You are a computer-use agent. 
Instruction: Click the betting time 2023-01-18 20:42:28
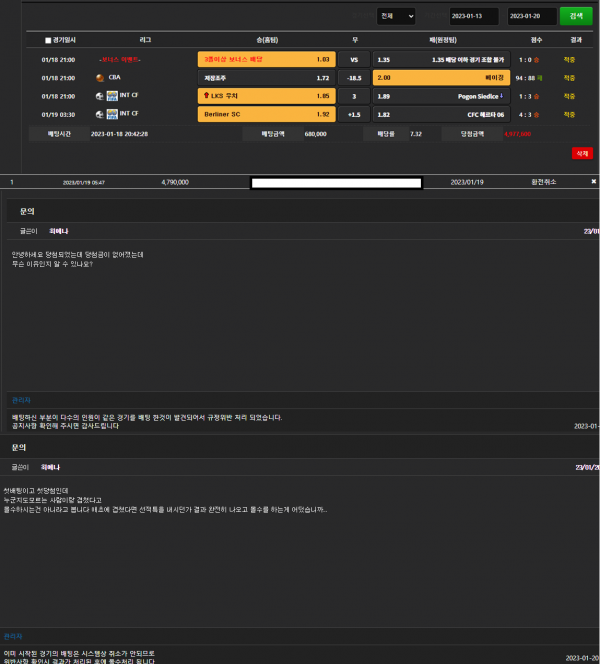pyautogui.click(x=119, y=134)
